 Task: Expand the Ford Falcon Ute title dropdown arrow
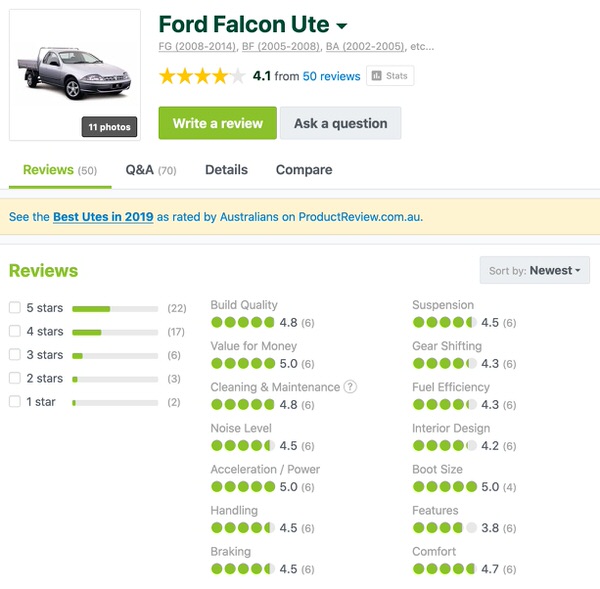tap(342, 26)
